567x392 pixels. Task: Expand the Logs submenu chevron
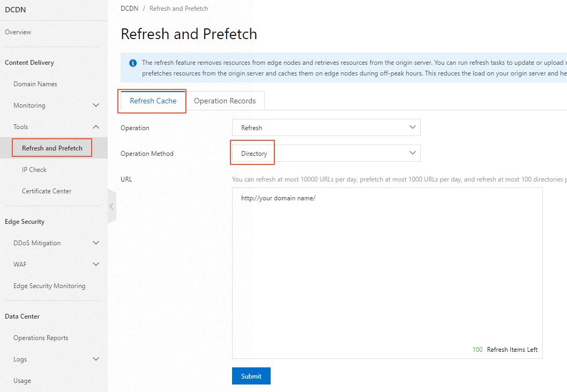96,359
